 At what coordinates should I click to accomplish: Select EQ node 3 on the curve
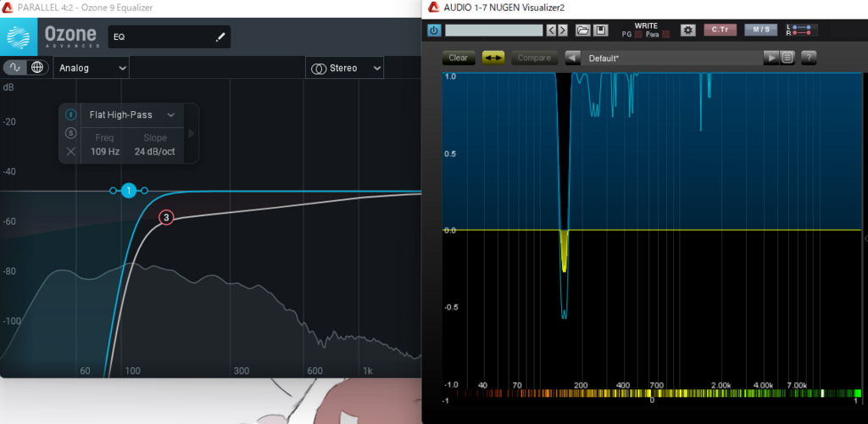tap(166, 218)
